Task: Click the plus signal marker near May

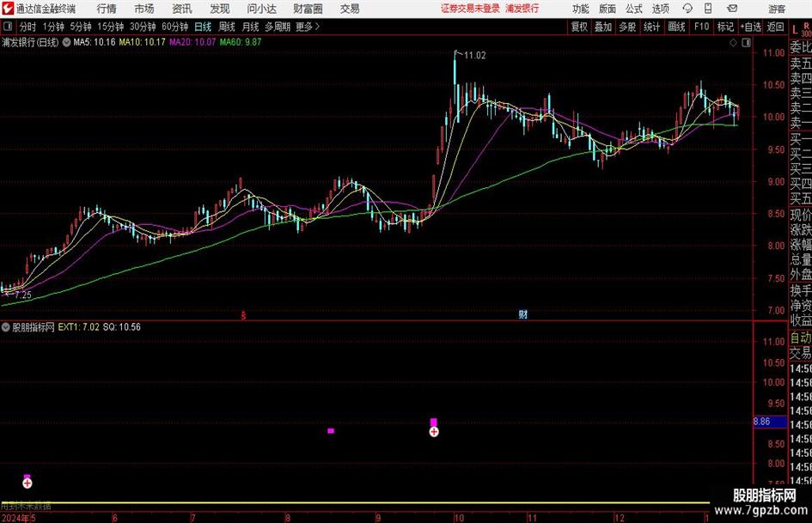Action: (x=27, y=483)
